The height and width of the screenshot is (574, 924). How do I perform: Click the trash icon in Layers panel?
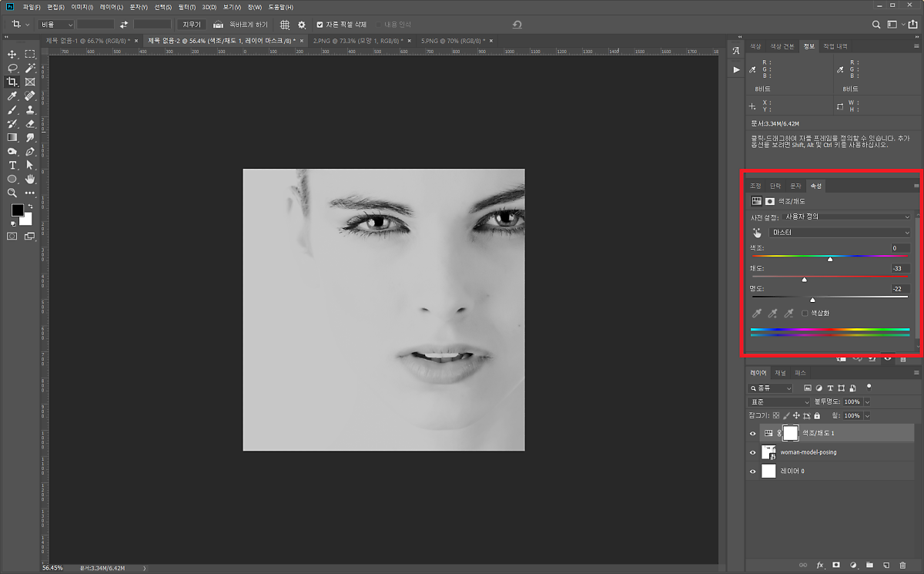(x=902, y=565)
